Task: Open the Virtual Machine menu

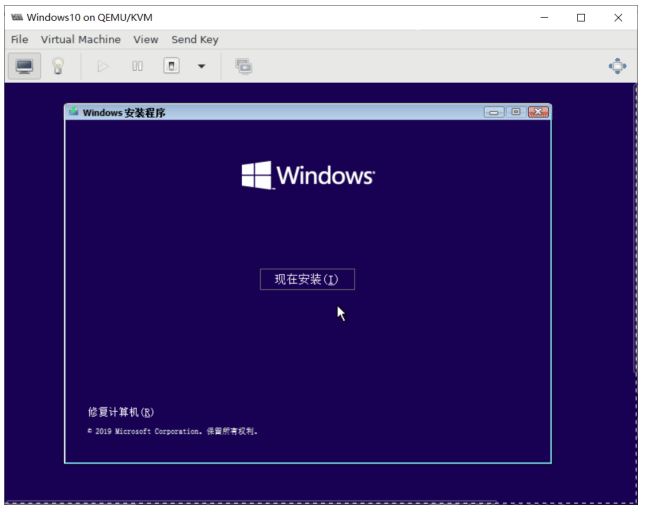Action: tap(80, 40)
